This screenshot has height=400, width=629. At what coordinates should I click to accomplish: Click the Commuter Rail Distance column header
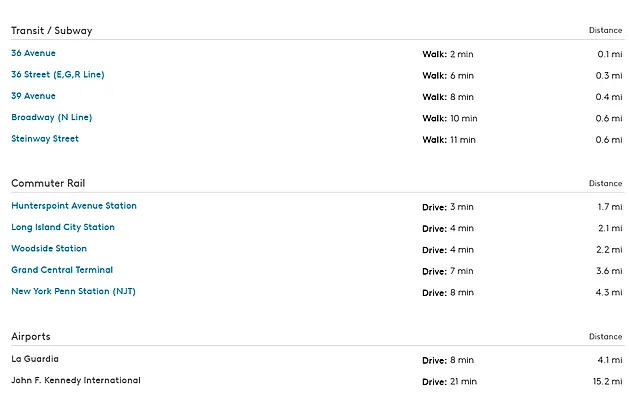[605, 184]
